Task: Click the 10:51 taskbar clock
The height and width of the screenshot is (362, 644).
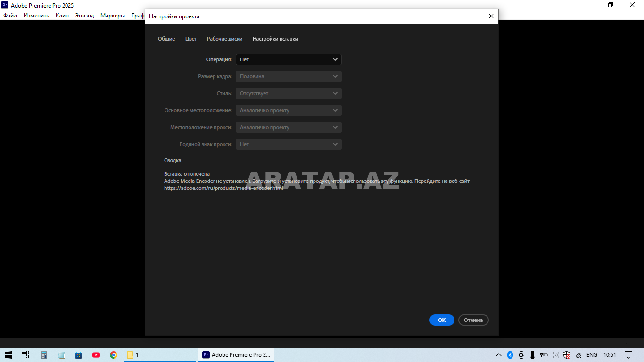Action: click(x=610, y=355)
